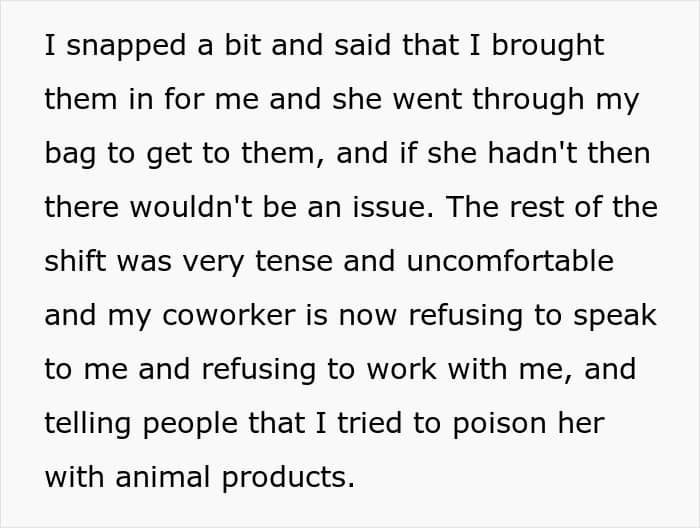Click the word "animal" in last line
The width and height of the screenshot is (700, 528).
(x=162, y=477)
